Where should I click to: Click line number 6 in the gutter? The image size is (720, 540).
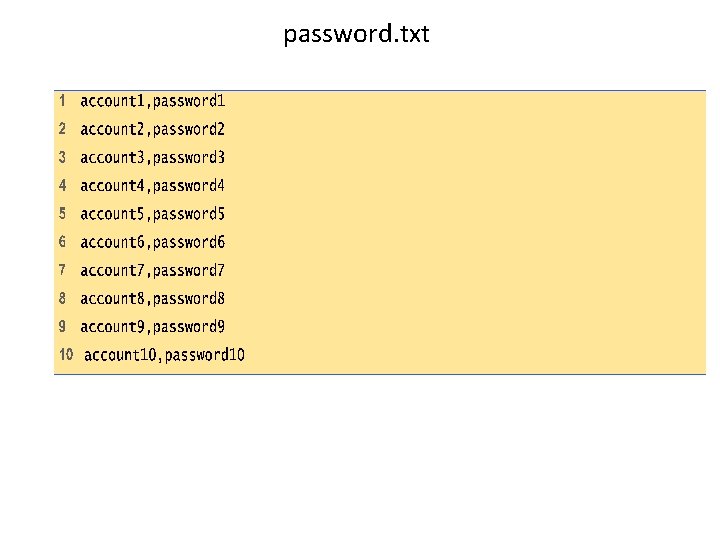tap(62, 242)
